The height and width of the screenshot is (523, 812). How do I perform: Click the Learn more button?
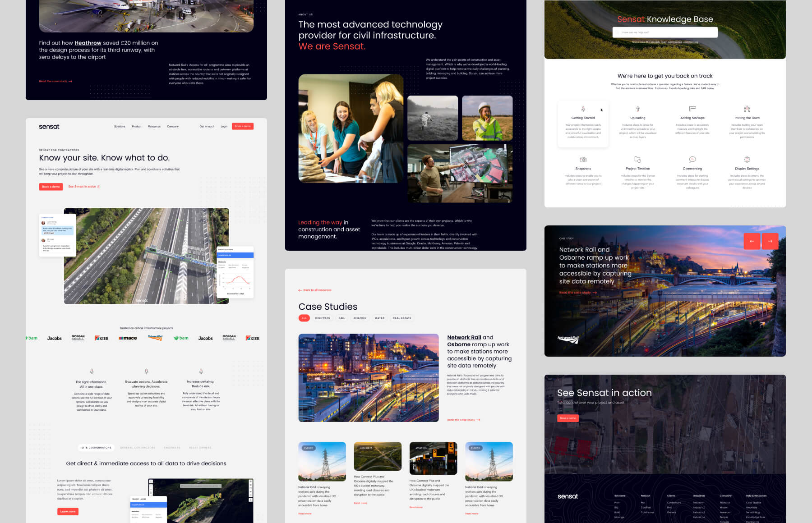tap(68, 512)
